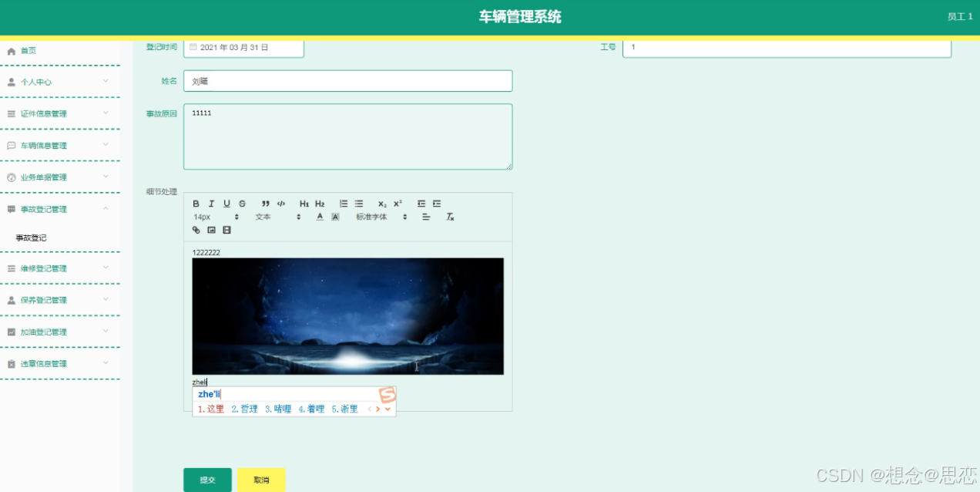
Task: Toggle underline formatting in editor
Action: pos(227,204)
